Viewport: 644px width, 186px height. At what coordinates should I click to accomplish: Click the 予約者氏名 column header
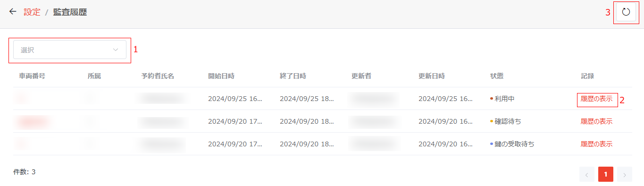pyautogui.click(x=158, y=76)
